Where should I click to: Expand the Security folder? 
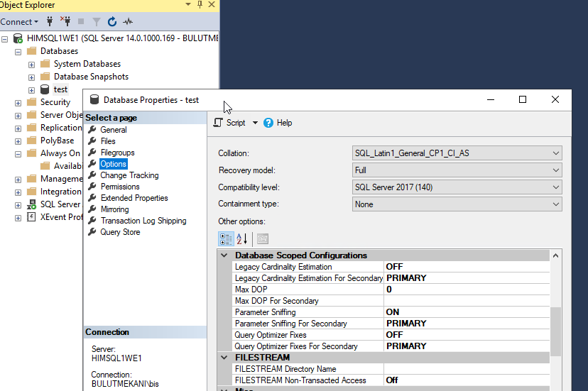[x=18, y=103]
